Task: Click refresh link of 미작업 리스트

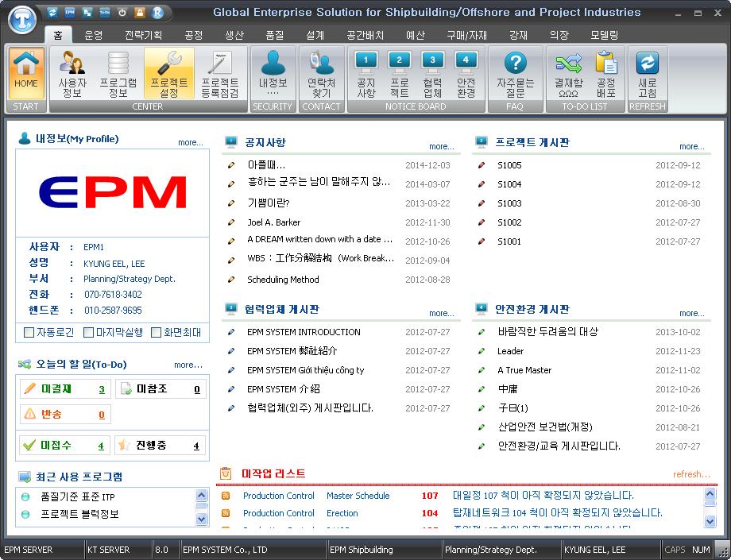Action: coord(691,474)
